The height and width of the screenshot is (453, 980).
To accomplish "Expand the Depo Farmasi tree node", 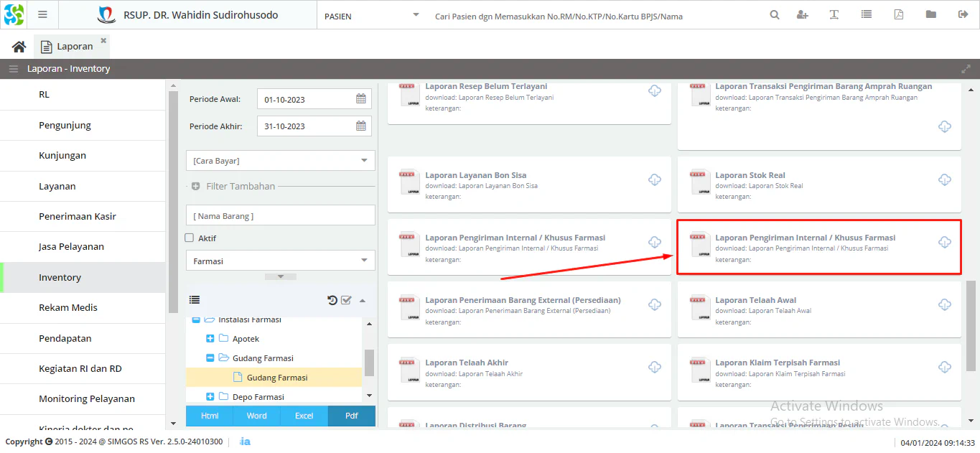I will [x=210, y=396].
